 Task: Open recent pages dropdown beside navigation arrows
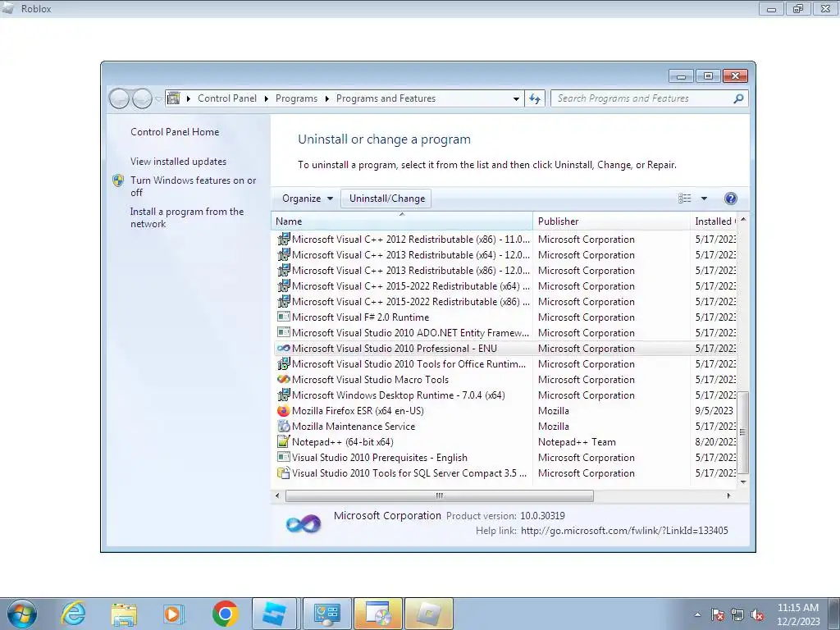158,99
